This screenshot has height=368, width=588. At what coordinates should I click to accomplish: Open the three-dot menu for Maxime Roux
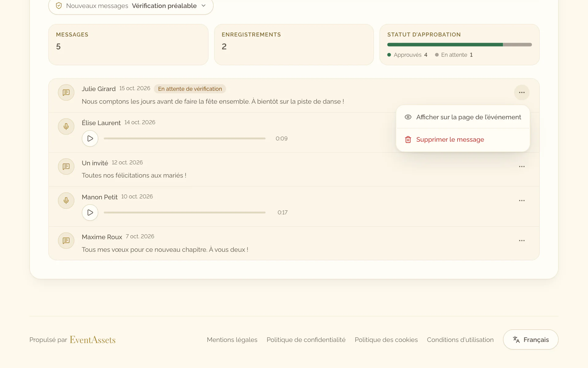pos(522,241)
